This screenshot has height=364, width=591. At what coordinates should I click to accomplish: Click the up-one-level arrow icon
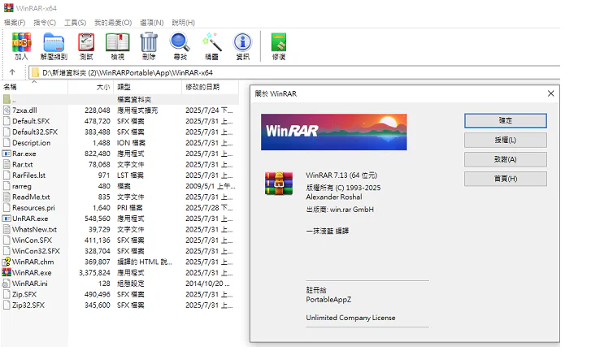[12, 72]
